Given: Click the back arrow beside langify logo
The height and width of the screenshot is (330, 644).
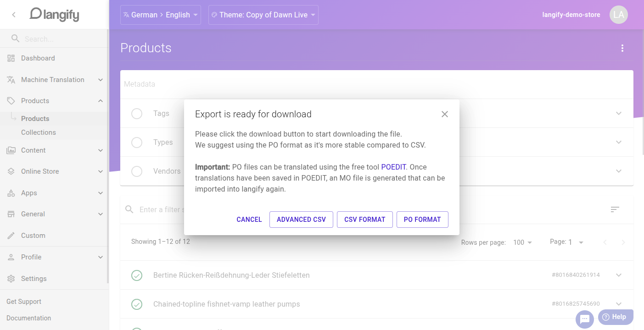Looking at the screenshot, I should 14,15.
